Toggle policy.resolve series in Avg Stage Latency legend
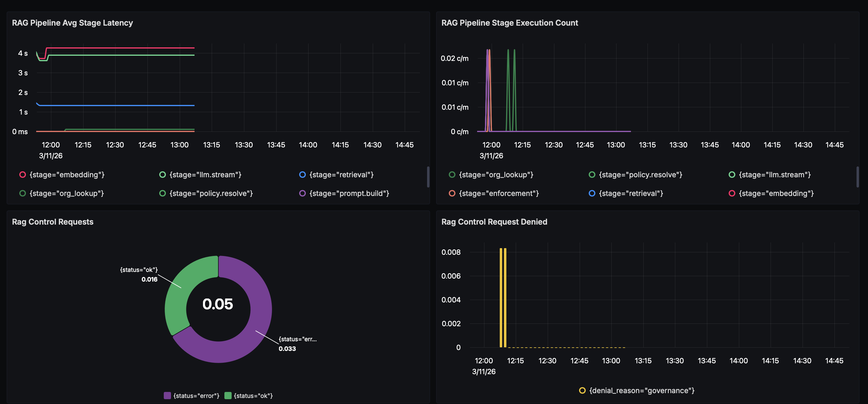Screen dimensions: 868x404 [206, 194]
